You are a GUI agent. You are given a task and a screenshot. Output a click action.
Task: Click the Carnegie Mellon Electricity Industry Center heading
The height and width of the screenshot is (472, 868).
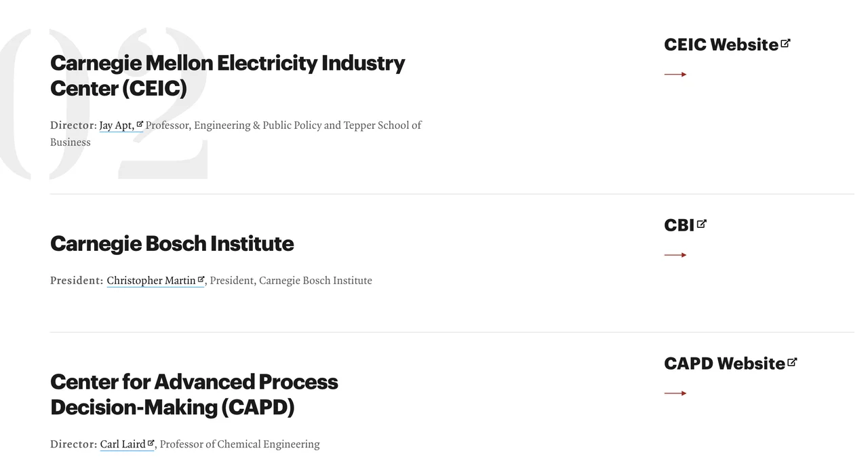227,75
